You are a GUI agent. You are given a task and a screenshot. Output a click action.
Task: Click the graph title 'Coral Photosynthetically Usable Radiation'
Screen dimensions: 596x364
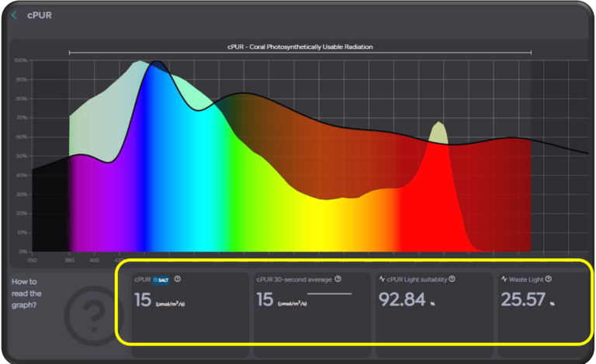(x=300, y=47)
